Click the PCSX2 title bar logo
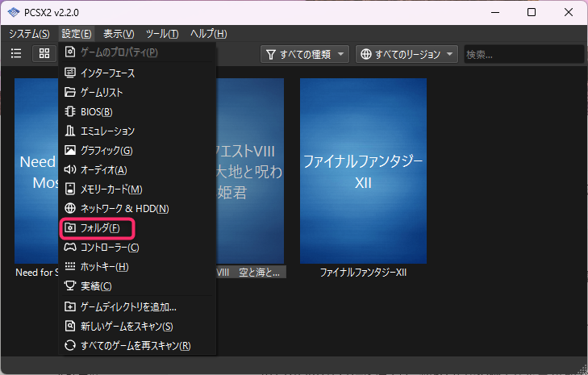 point(14,12)
